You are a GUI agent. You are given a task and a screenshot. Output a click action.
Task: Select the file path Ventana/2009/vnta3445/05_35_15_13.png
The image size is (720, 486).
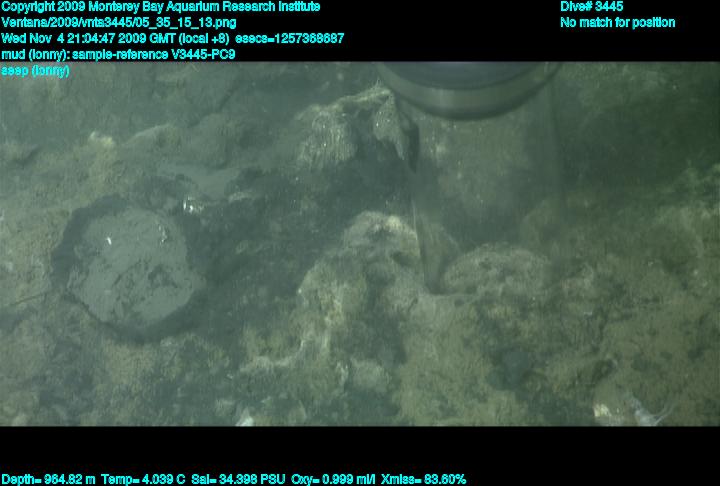pos(119,23)
